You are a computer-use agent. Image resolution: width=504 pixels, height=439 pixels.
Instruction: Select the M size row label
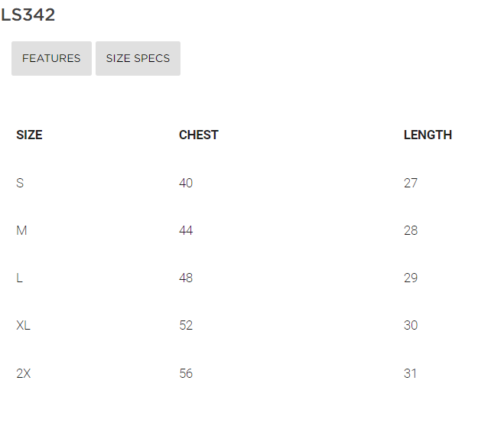coord(21,230)
